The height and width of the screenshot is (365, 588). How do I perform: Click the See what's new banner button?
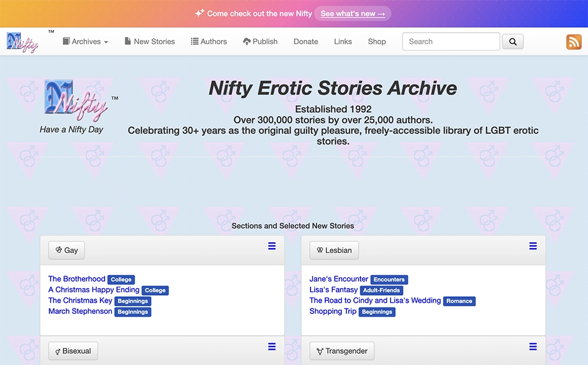(x=352, y=13)
